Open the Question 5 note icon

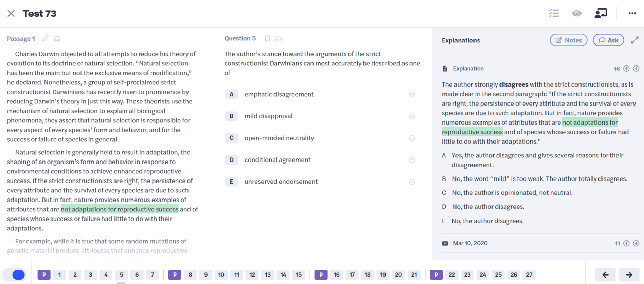279,39
